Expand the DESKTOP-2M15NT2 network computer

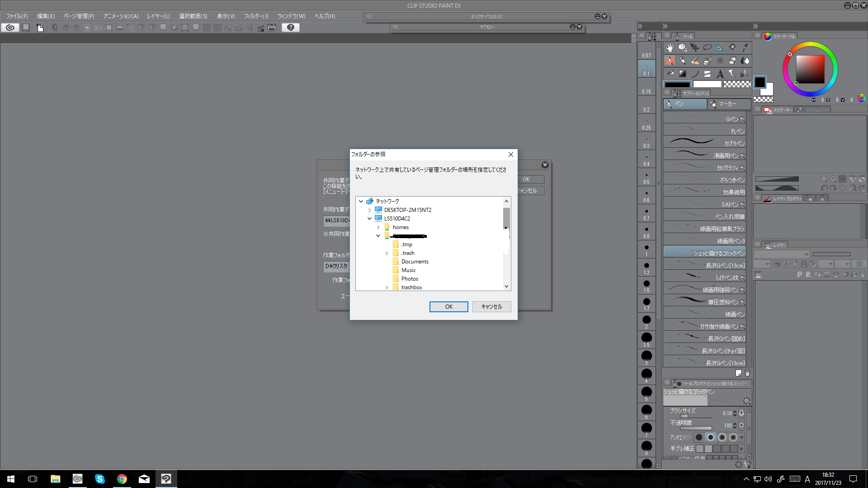pyautogui.click(x=370, y=210)
